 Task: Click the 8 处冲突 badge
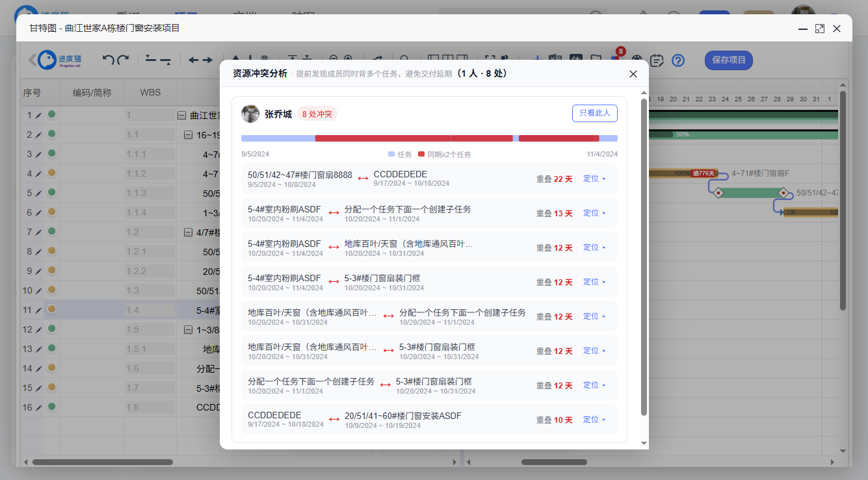click(317, 114)
